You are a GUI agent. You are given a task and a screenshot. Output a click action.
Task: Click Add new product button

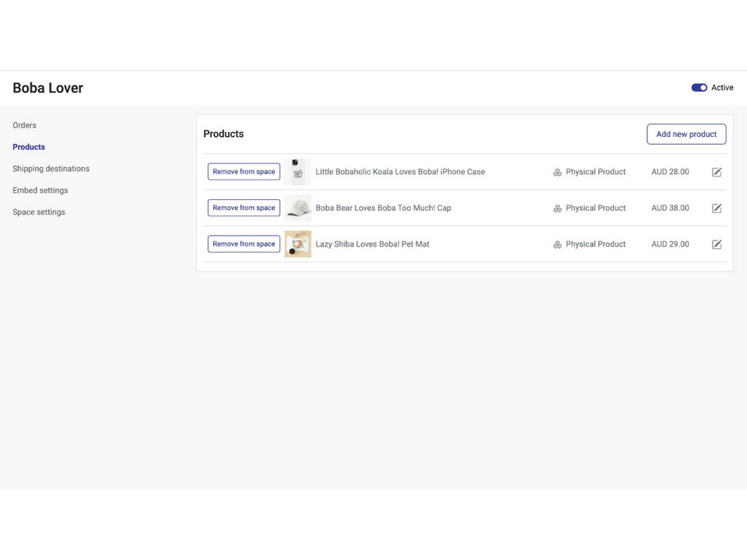point(686,134)
